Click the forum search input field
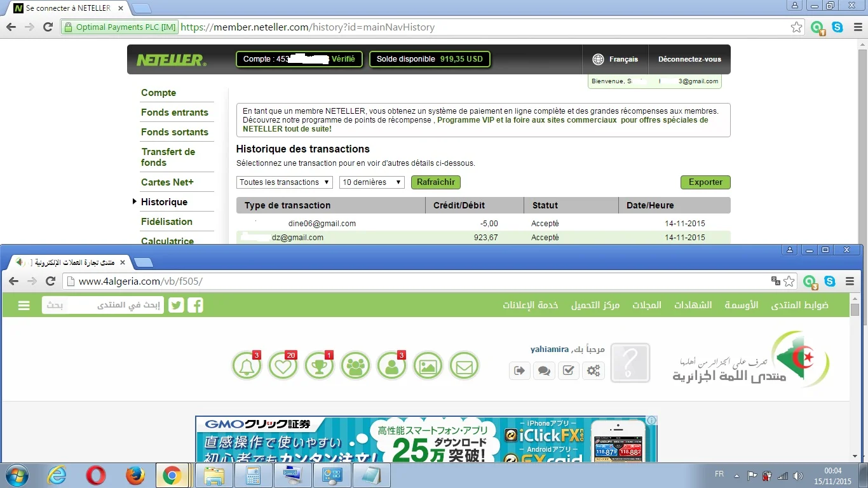The height and width of the screenshot is (488, 868). (103, 306)
